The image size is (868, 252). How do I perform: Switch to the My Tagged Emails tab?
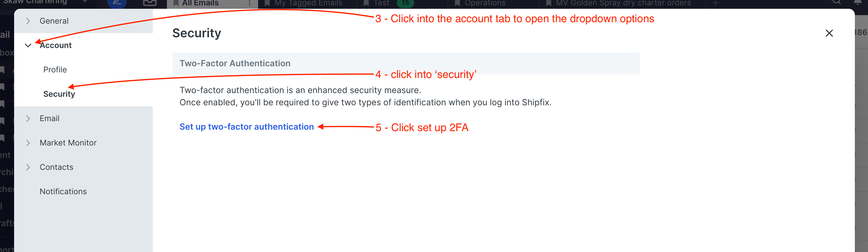click(308, 3)
